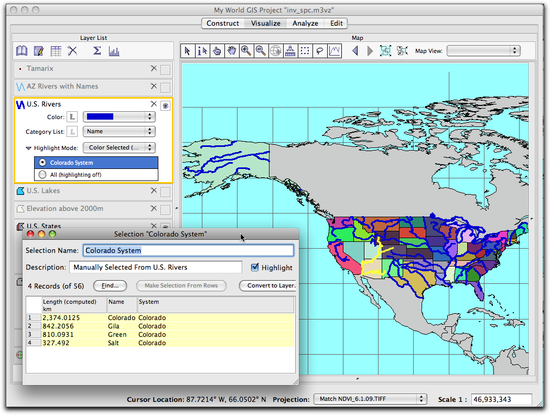Viewport: 550px width, 415px height.
Task: Toggle the Highlight checkbox
Action: click(255, 267)
